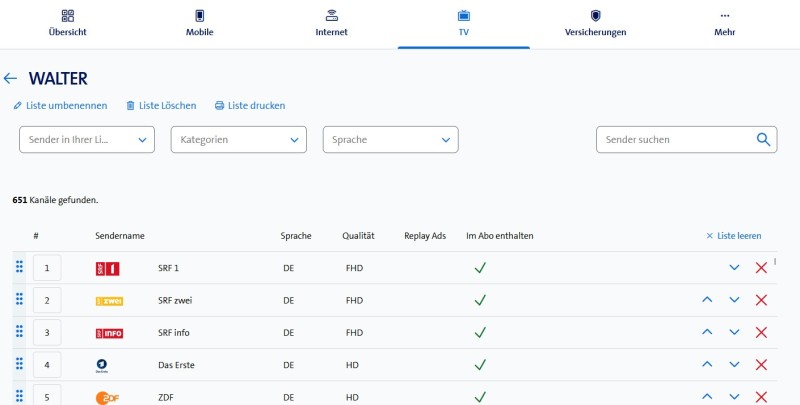Delete ZDF channel from list
The height and width of the screenshot is (405, 800).
pos(761,397)
